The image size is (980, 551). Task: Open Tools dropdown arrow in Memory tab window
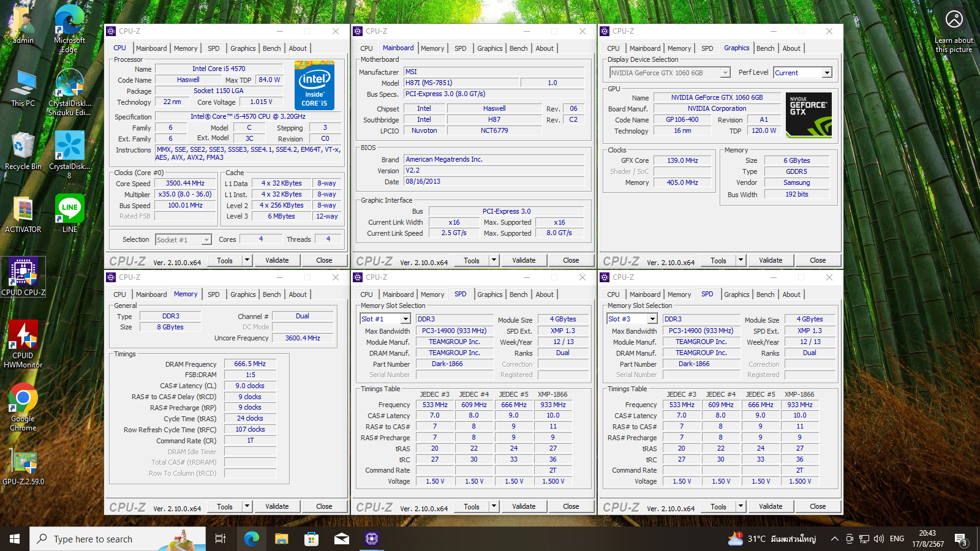247,506
